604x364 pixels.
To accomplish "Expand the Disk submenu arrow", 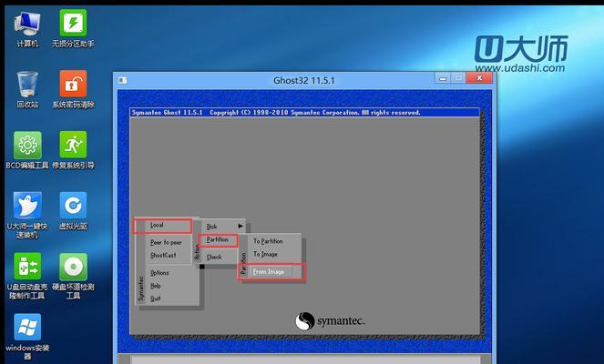I will tap(241, 227).
